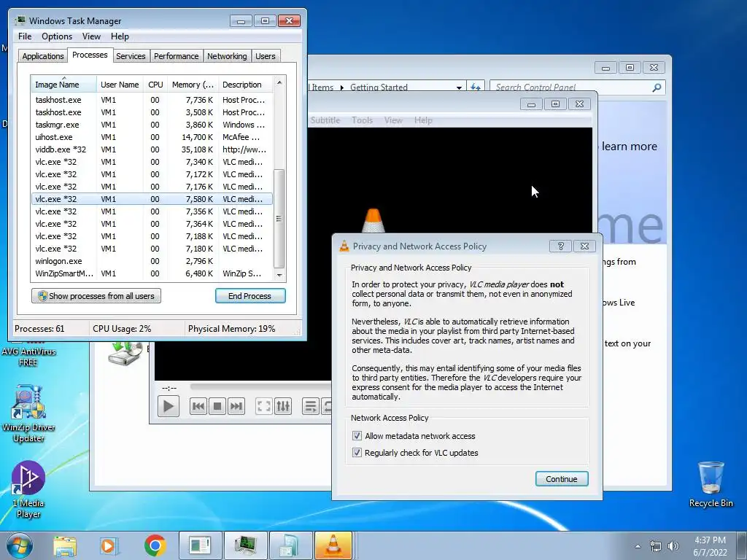Viewport: 747px width, 560px height.
Task: Uncheck Allow metadata network access
Action: point(357,436)
